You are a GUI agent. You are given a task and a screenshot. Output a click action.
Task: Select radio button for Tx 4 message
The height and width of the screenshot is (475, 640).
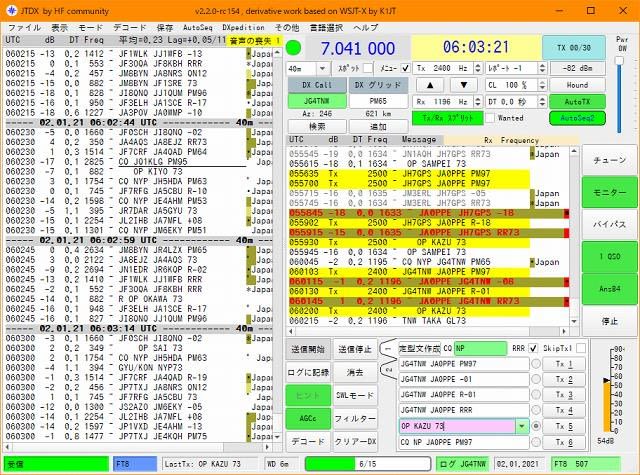click(x=536, y=410)
